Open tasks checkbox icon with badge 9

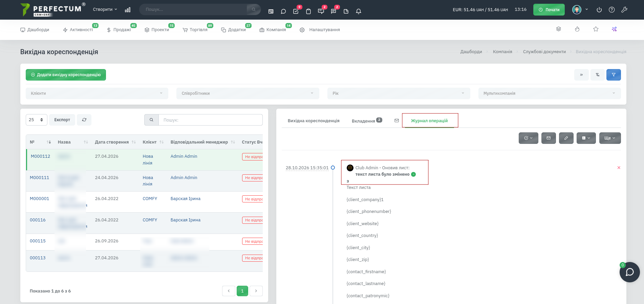296,11
